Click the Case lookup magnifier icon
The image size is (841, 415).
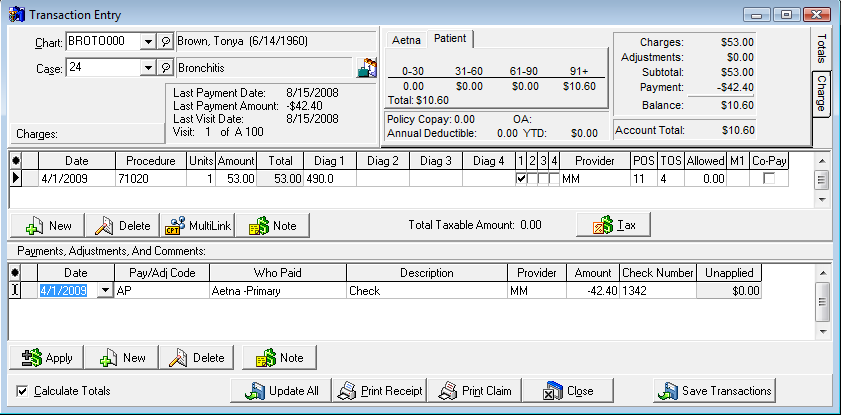coord(166,68)
